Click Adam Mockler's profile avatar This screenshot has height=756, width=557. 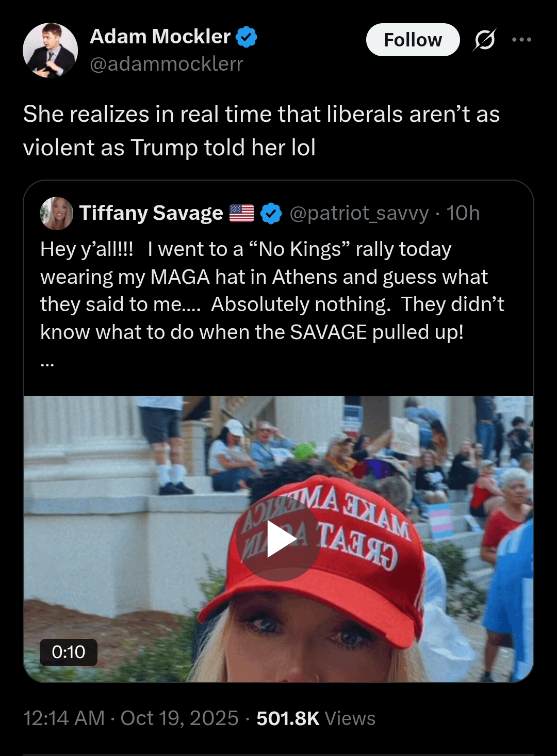50,50
